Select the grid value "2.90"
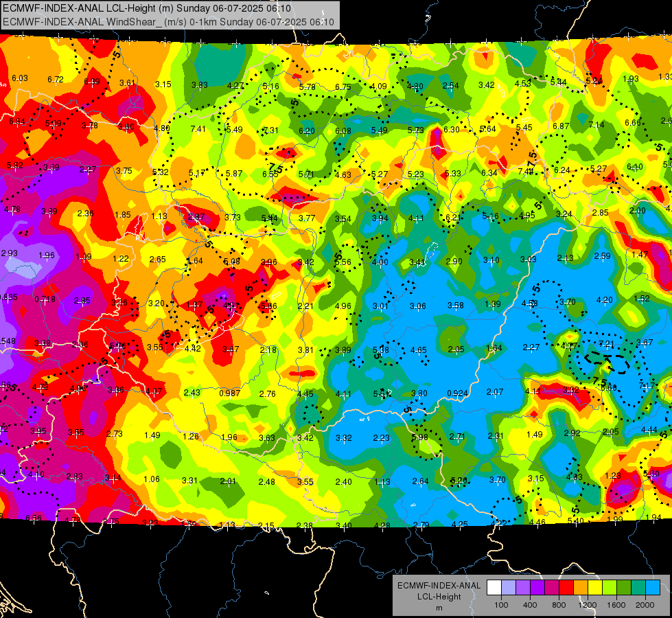The height and width of the screenshot is (618, 672). click(x=454, y=261)
